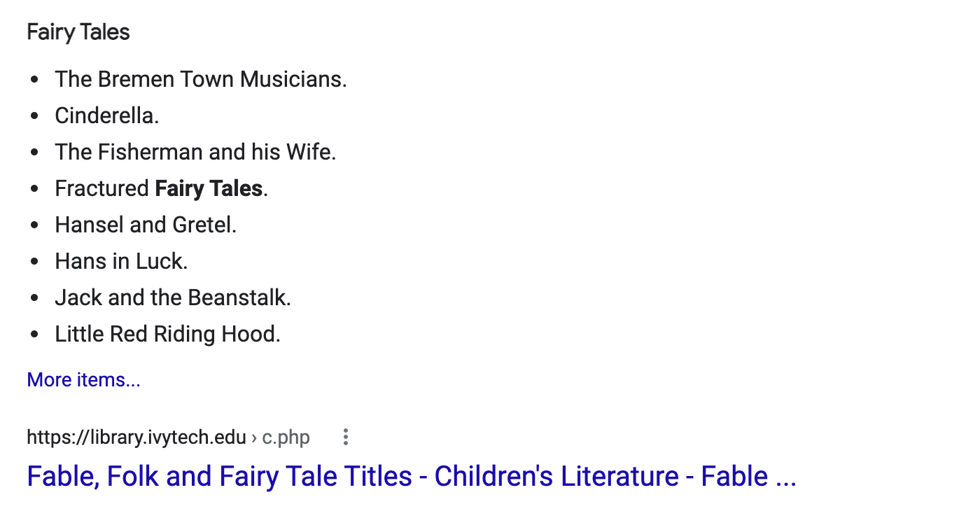
Task: Open Fable, Folk and Fairy Tale Titles result
Action: [x=412, y=477]
